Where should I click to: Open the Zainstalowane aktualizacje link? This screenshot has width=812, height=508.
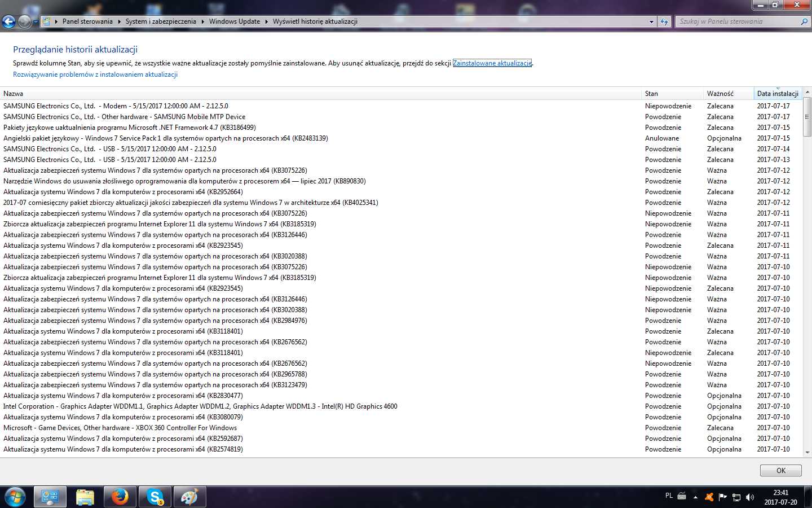click(x=492, y=63)
